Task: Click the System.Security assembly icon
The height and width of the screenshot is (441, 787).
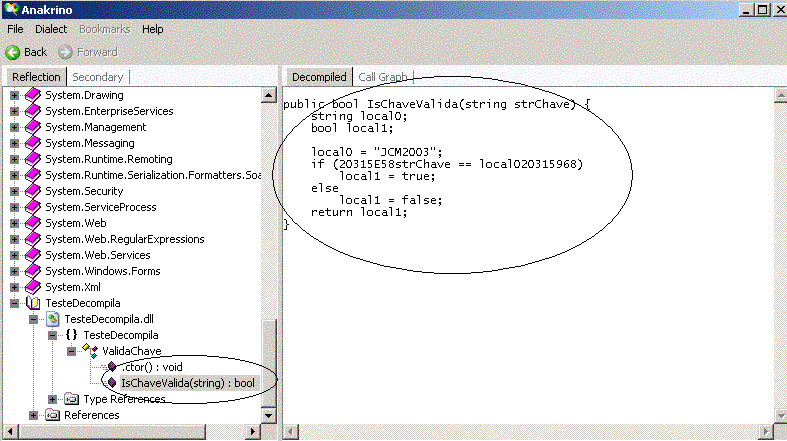Action: pyautogui.click(x=33, y=191)
